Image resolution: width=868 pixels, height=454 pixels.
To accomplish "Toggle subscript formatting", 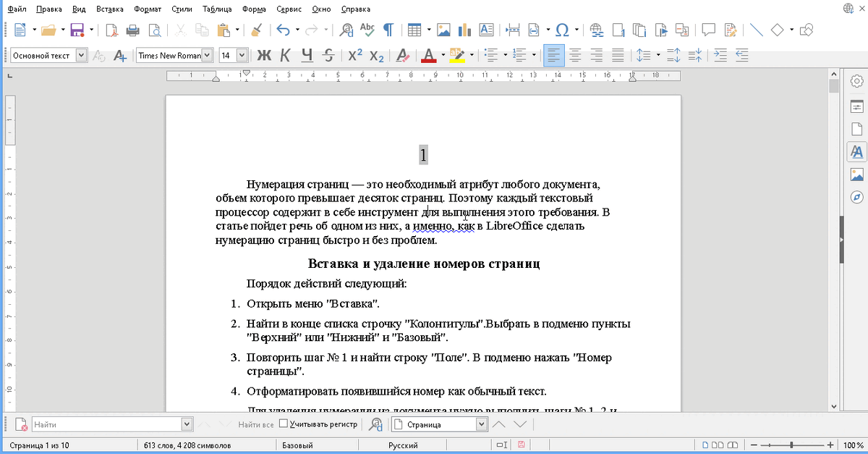I will 376,55.
